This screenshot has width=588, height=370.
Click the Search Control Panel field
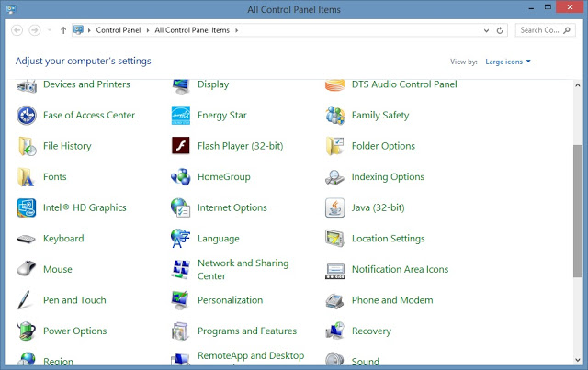pyautogui.click(x=540, y=30)
